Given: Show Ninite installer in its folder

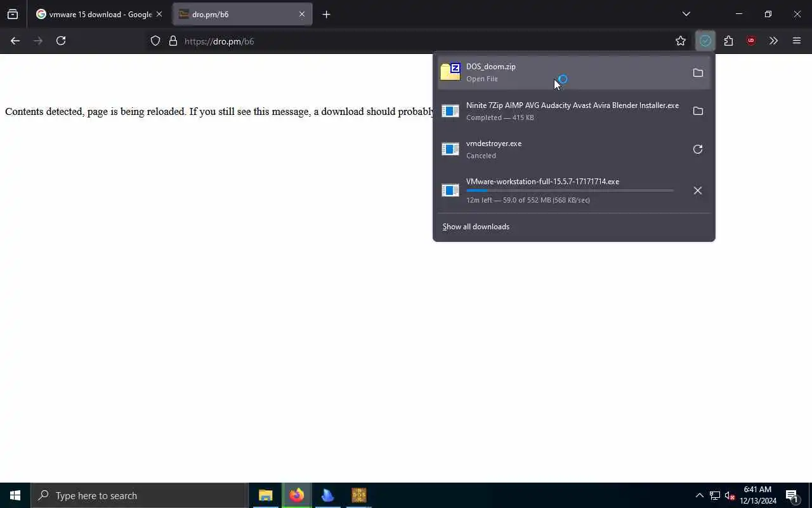Looking at the screenshot, I should coord(698,111).
